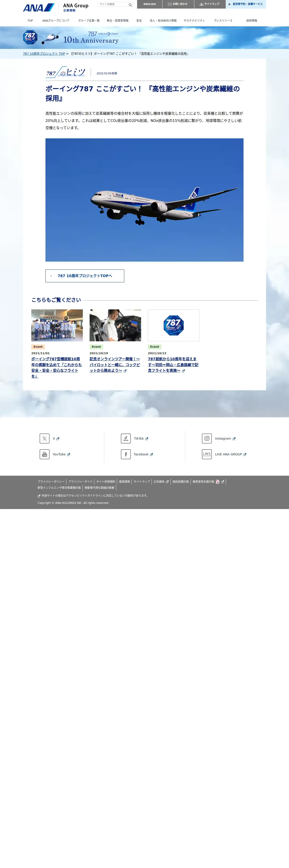Open サイトマップ footer link
The image size is (289, 868).
point(142,482)
